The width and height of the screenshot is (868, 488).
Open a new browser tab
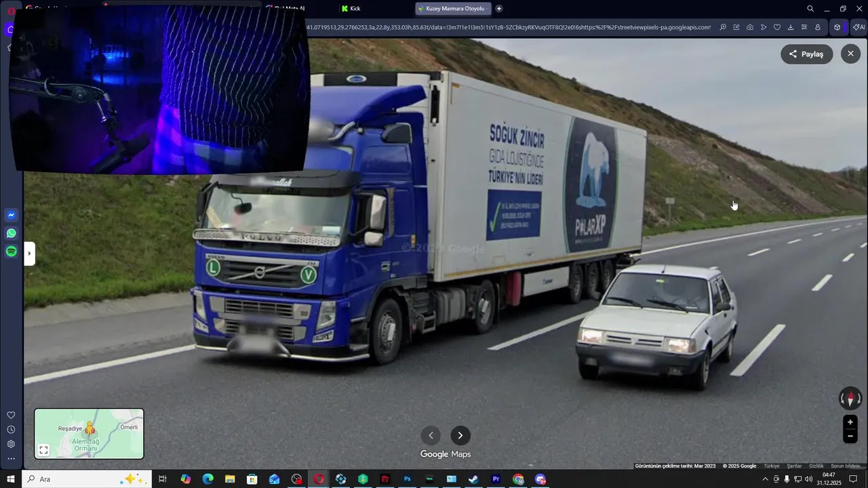[499, 9]
